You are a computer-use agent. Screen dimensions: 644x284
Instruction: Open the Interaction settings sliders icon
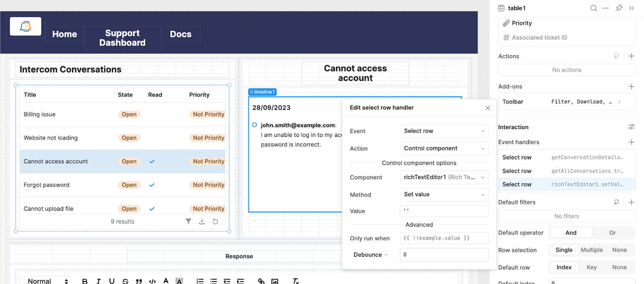tap(632, 127)
